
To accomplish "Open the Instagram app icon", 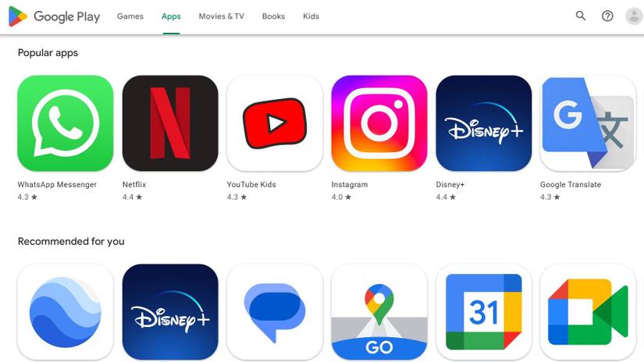I will point(379,123).
